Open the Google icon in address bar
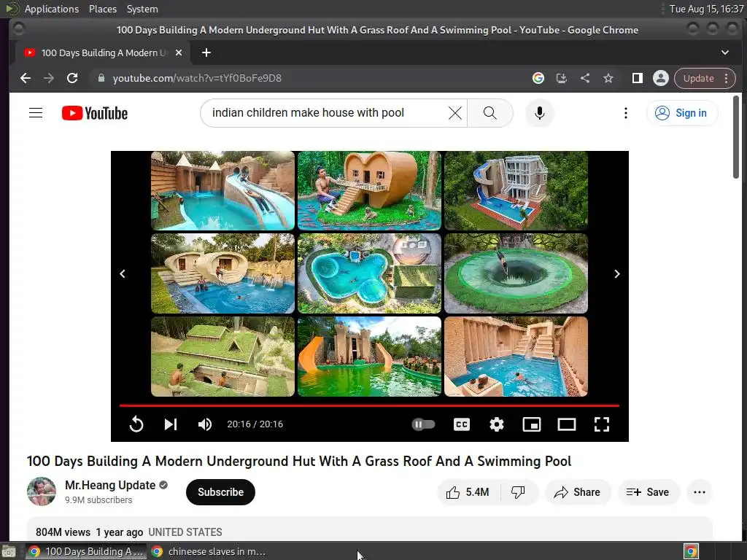Image resolution: width=747 pixels, height=560 pixels. (538, 78)
